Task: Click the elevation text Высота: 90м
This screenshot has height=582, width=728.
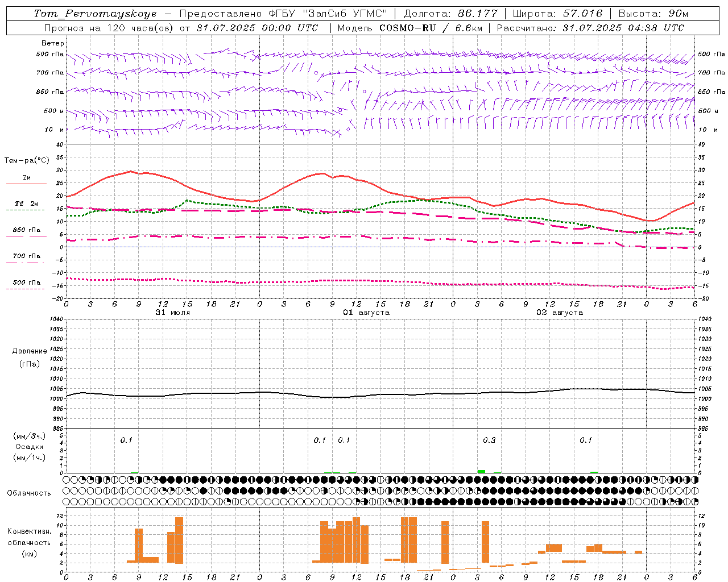Action: 654,14
